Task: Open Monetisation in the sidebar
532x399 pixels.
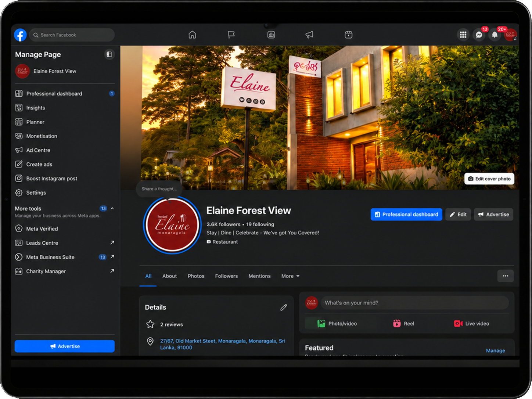Action: click(x=65, y=136)
